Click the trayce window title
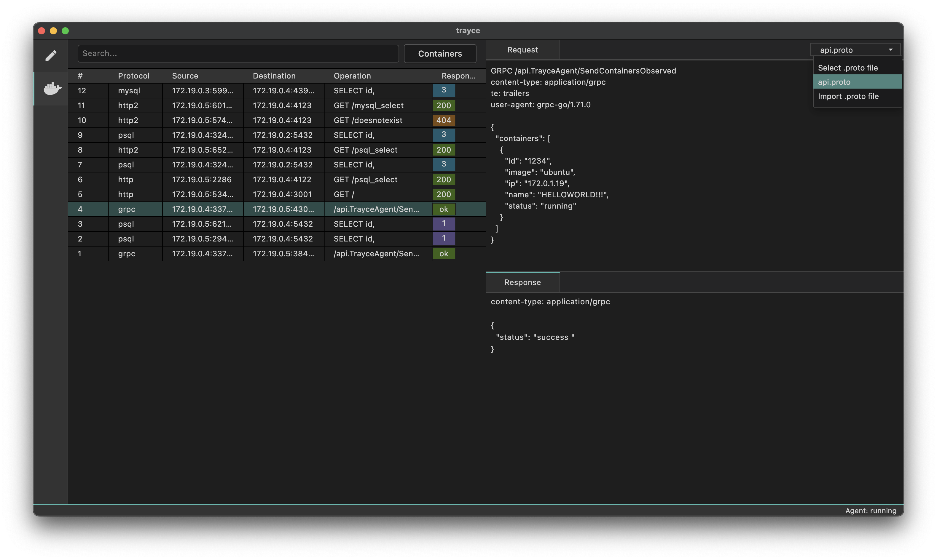 click(x=468, y=31)
